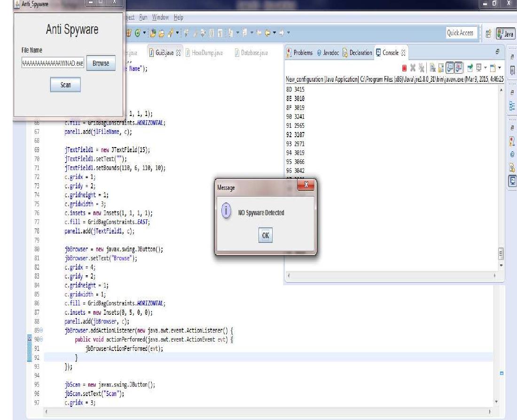Open the Help menu
The image size is (517, 420).
point(179,17)
